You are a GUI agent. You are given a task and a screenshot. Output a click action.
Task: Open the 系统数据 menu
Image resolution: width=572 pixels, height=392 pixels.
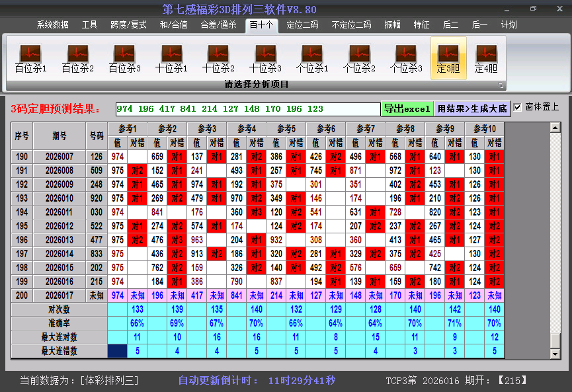[53, 25]
